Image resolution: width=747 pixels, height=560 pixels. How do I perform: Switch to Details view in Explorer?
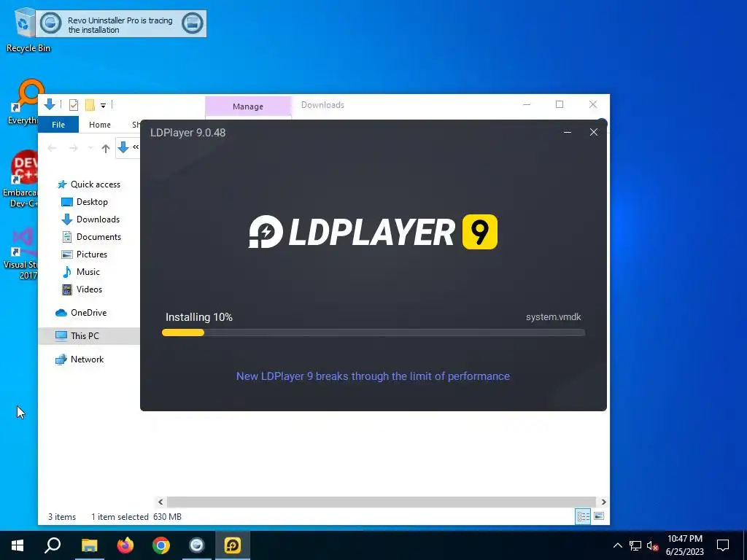point(583,517)
